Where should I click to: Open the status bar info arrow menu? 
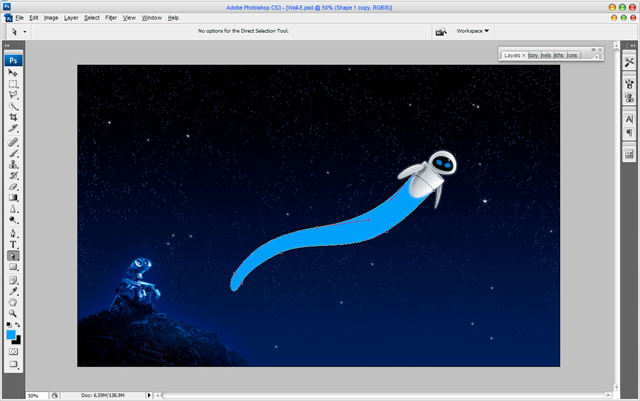(149, 395)
